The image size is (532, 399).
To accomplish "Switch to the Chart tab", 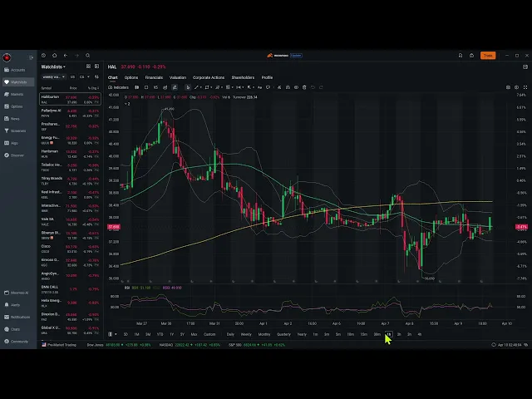I will tap(113, 77).
